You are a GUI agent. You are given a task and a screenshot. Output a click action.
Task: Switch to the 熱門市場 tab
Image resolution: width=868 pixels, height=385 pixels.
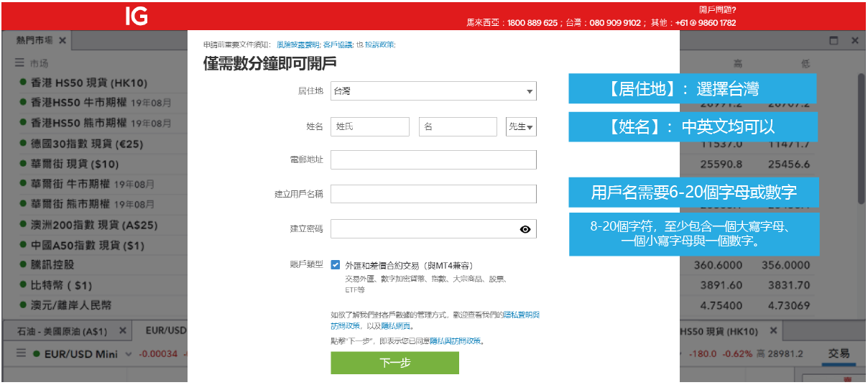pos(34,40)
